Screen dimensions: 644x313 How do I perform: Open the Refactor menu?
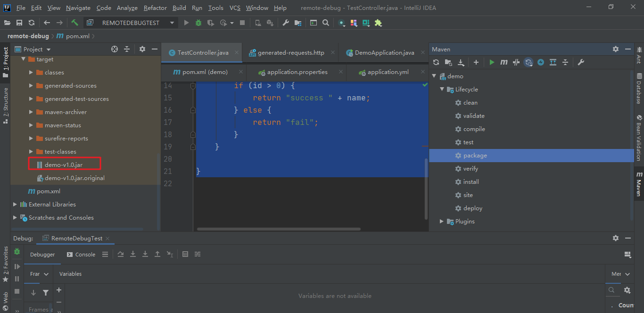pyautogui.click(x=155, y=8)
